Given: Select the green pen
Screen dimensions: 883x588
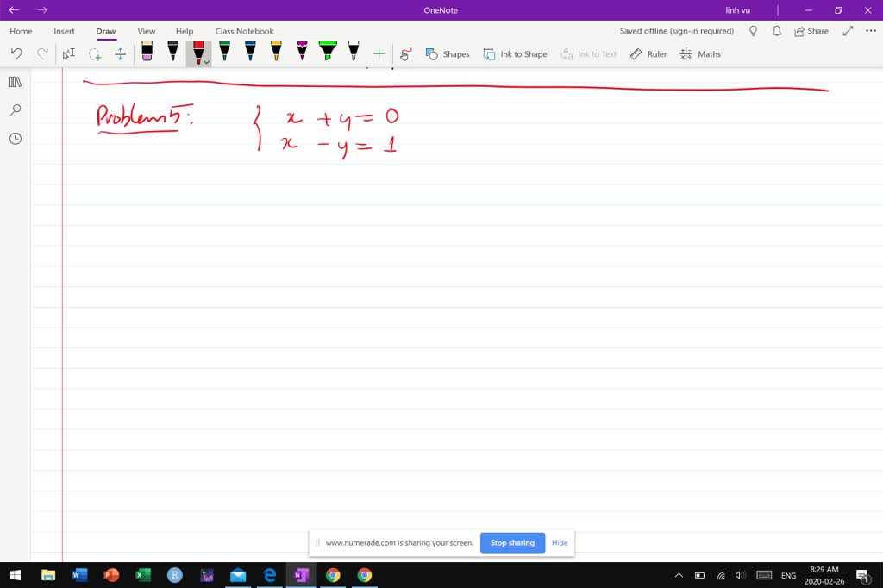Looking at the screenshot, I should (224, 53).
